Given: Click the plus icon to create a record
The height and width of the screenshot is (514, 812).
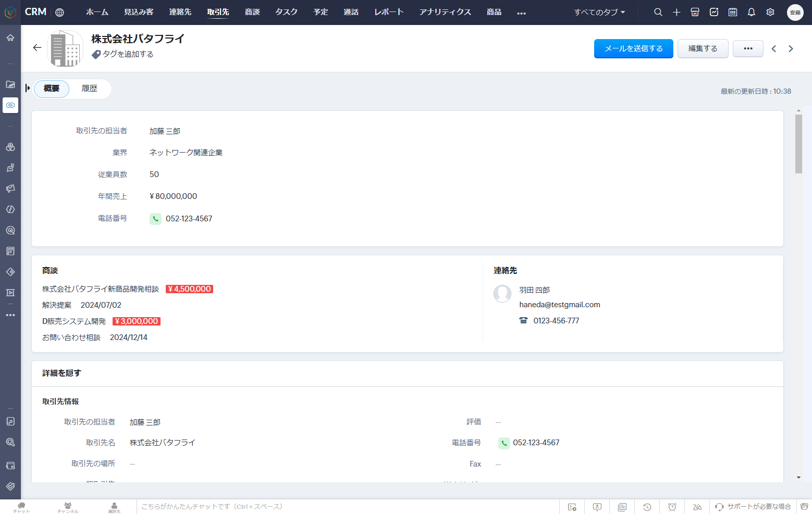Looking at the screenshot, I should coord(676,12).
